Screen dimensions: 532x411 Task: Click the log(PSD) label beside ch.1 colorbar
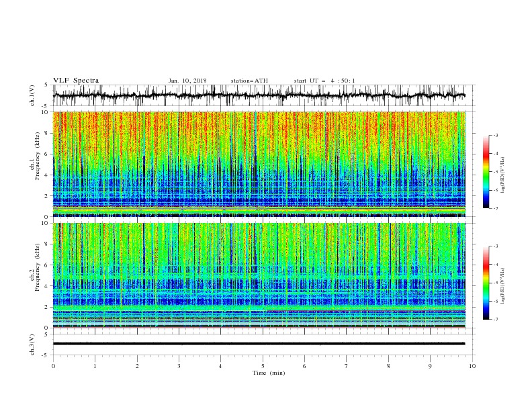504,175
